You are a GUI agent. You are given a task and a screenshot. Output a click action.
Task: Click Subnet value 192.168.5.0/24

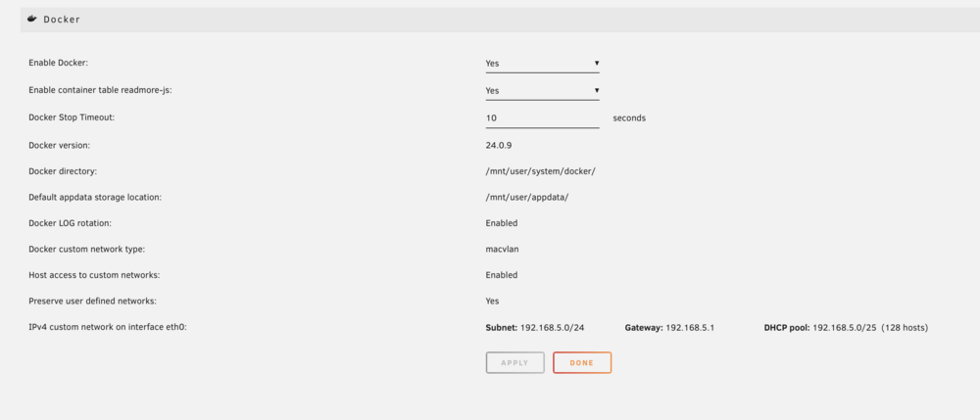pos(553,328)
